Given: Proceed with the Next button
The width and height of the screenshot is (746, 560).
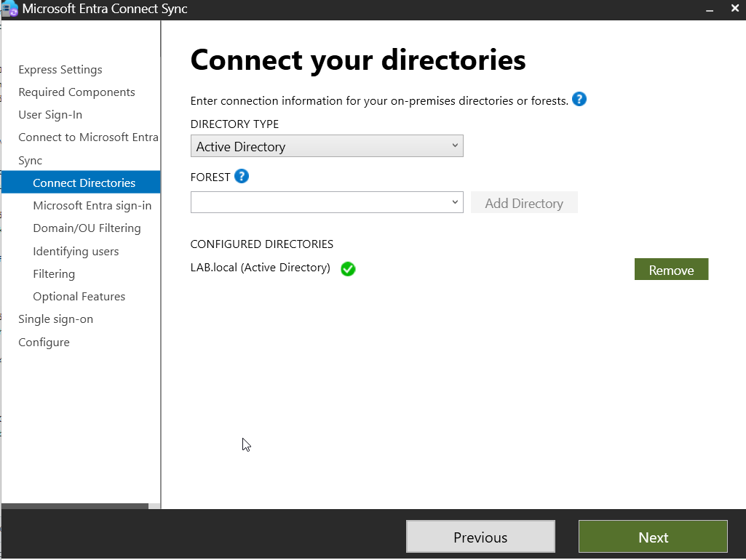Looking at the screenshot, I should (653, 537).
